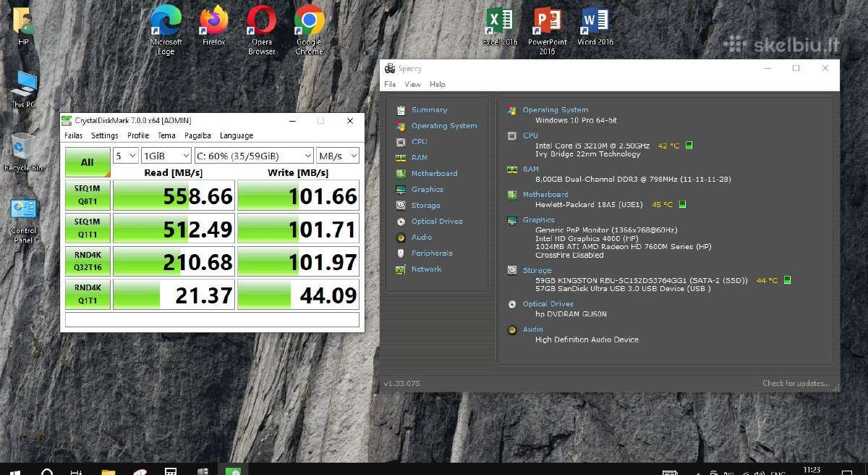Open Control Panel desktop shortcut

click(23, 220)
